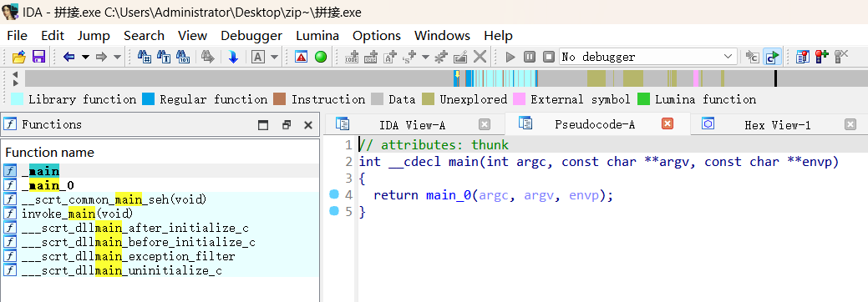Open the Edit menu
868x302 pixels.
tap(53, 36)
